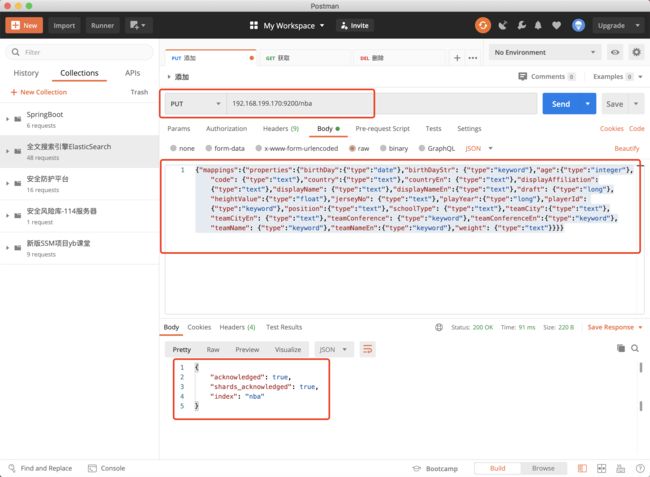Open the user avatar menu
Viewport: 650px width, 477px height.
578,25
